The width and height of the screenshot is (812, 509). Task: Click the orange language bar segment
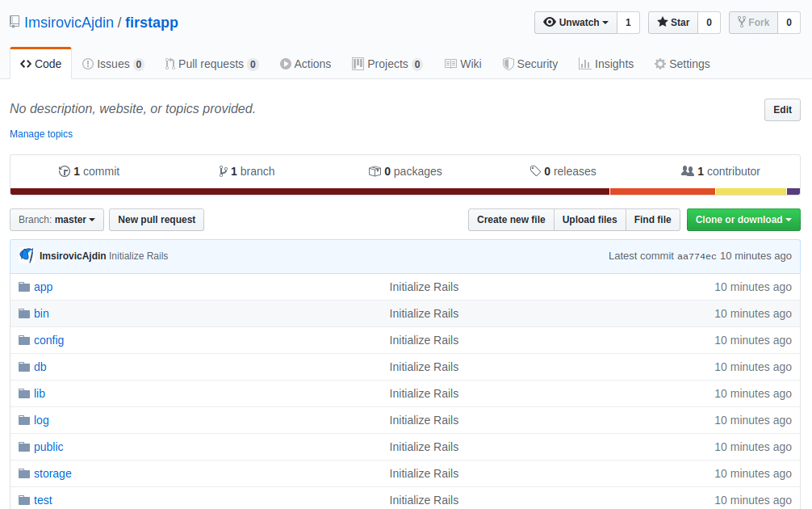click(663, 191)
